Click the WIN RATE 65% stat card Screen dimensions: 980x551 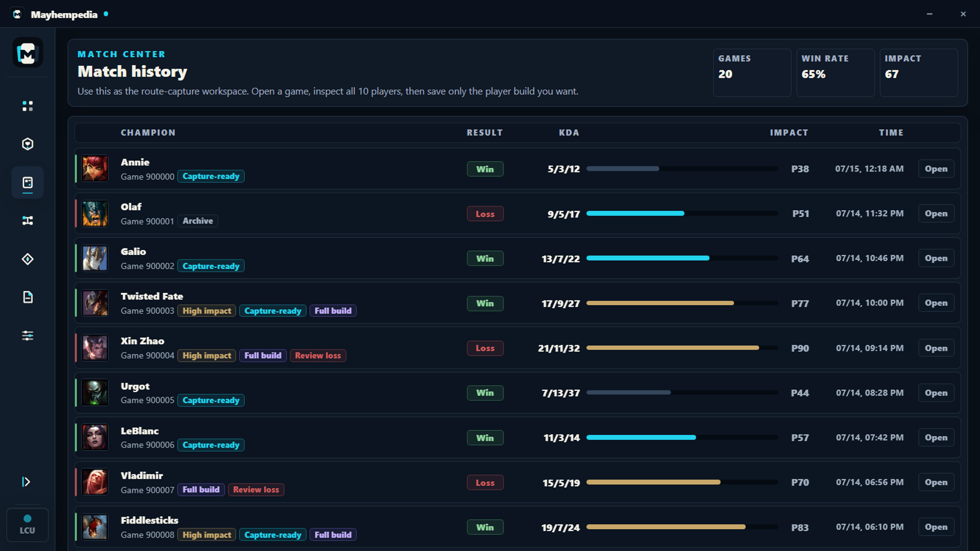(x=835, y=72)
